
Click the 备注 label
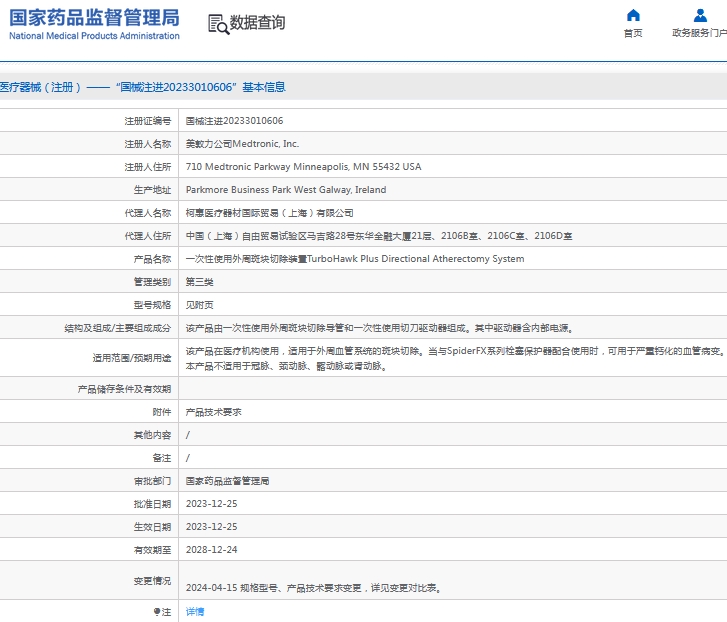(x=161, y=458)
